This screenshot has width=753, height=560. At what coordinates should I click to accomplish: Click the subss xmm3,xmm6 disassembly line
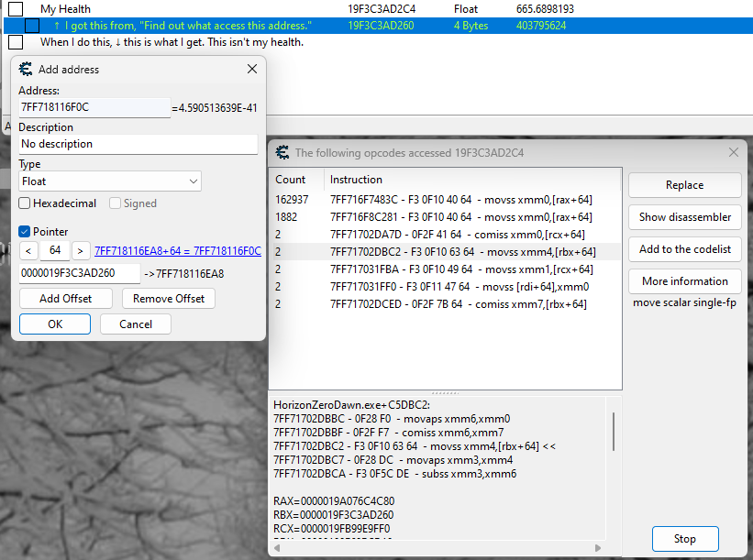pos(394,474)
